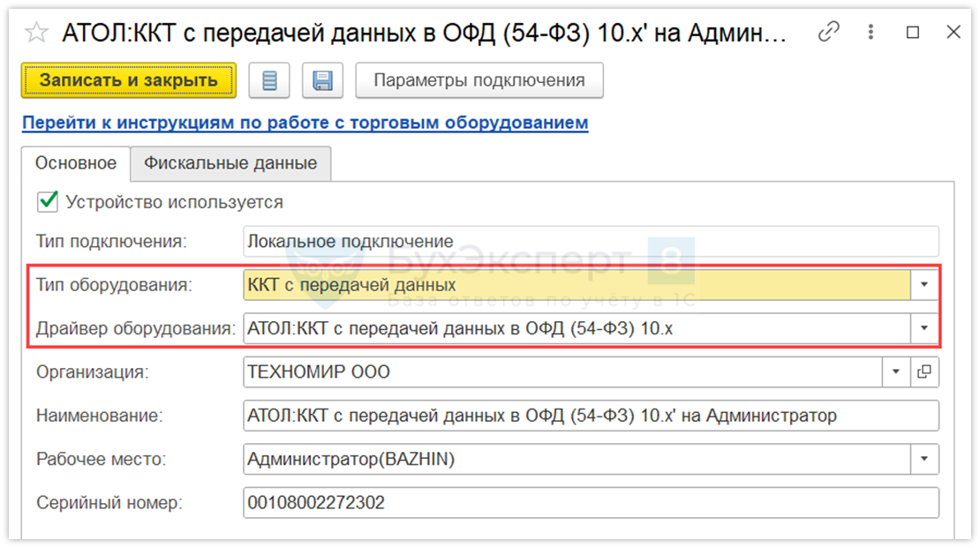The width and height of the screenshot is (980, 548).
Task: Click the 'Серийный номер' input field
Action: 590,503
